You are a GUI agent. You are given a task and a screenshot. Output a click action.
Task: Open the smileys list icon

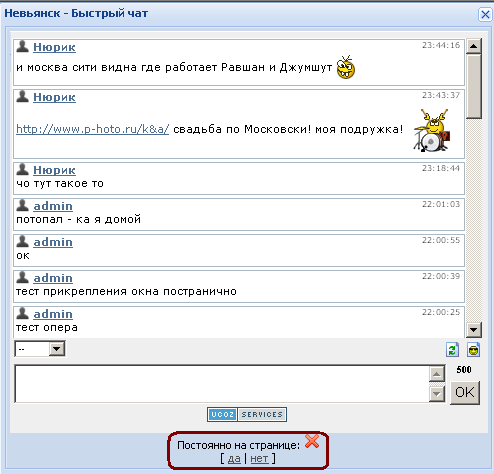pyautogui.click(x=473, y=350)
